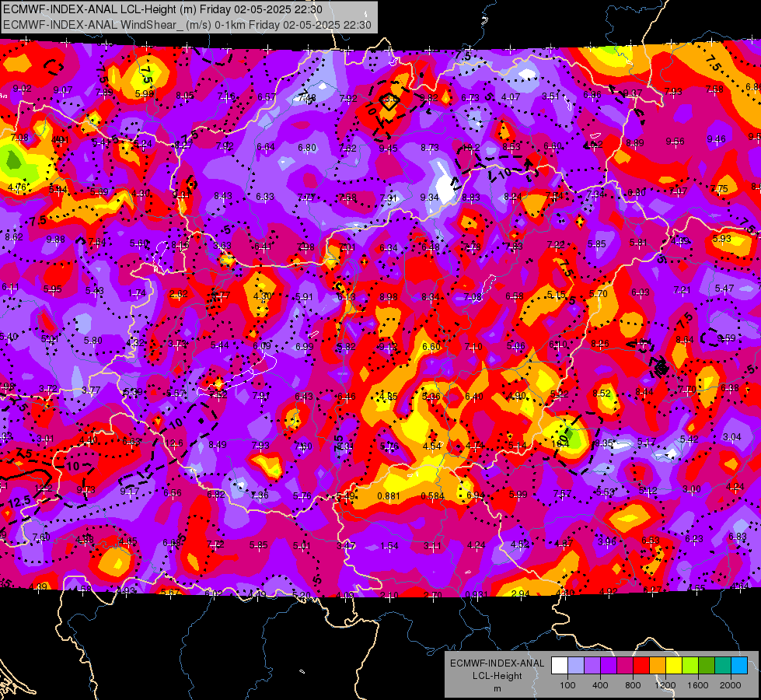Screen dimensions: 761x700
Task: Click the 9.02 value label
Action: (x=23, y=89)
